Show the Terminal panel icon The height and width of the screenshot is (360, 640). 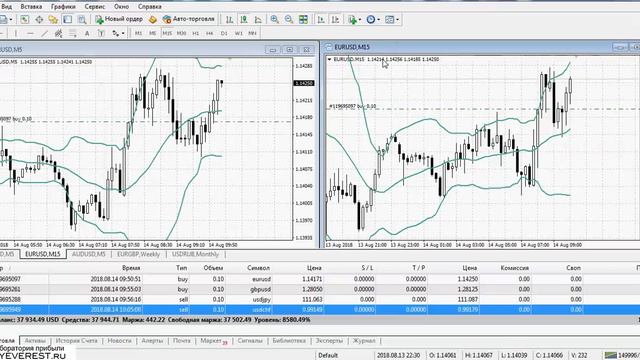click(67, 19)
